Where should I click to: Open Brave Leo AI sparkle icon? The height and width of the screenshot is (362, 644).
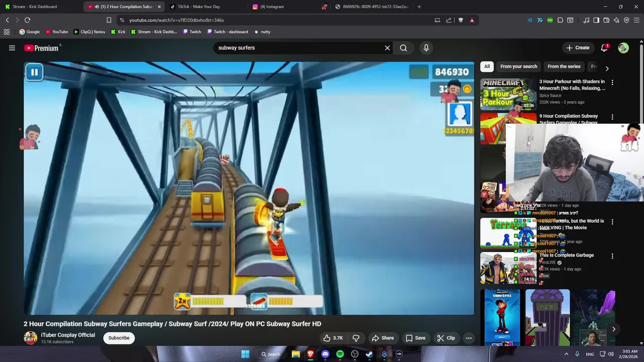(616, 20)
